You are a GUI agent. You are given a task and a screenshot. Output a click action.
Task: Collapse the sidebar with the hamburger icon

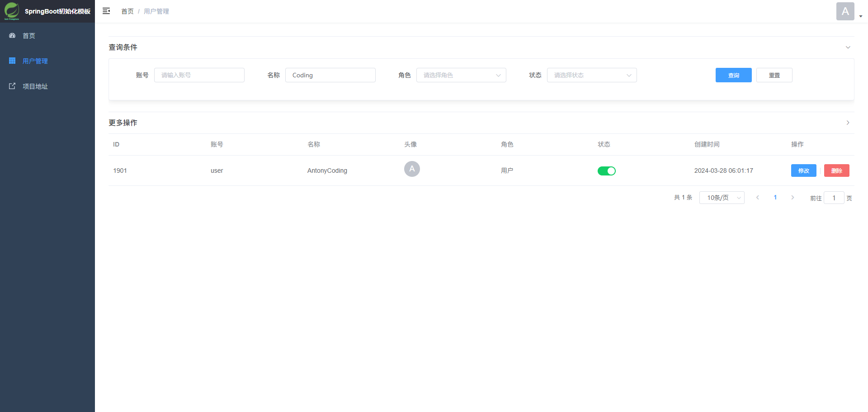(106, 11)
